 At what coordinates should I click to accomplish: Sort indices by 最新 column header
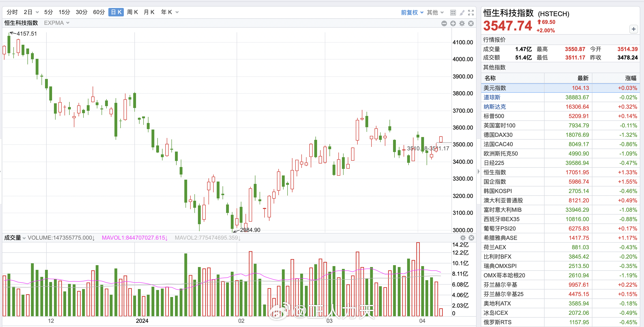[568, 78]
